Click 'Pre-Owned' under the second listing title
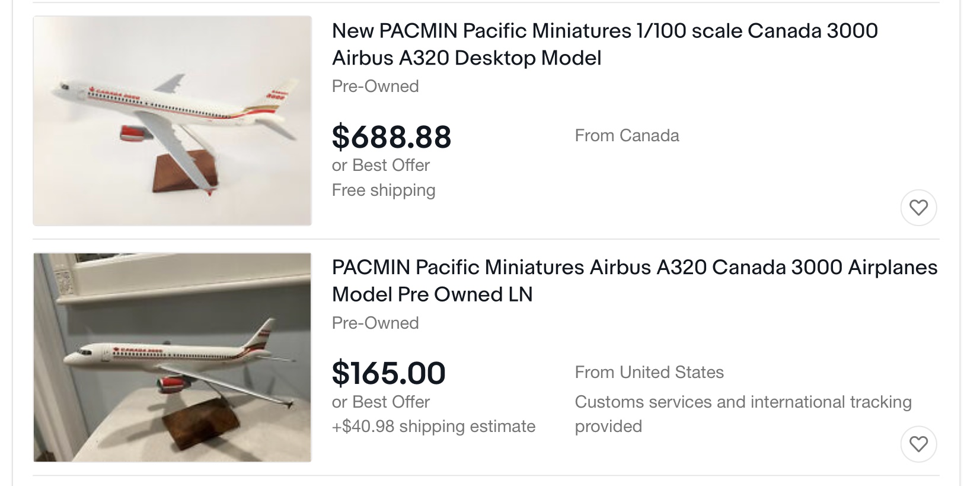The height and width of the screenshot is (486, 980). [x=375, y=323]
